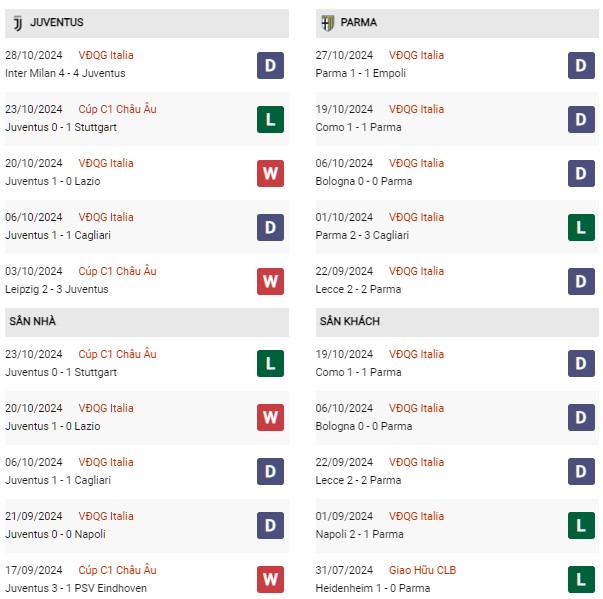Click the D badge for Juventus 0-0 Napoli

tap(270, 525)
